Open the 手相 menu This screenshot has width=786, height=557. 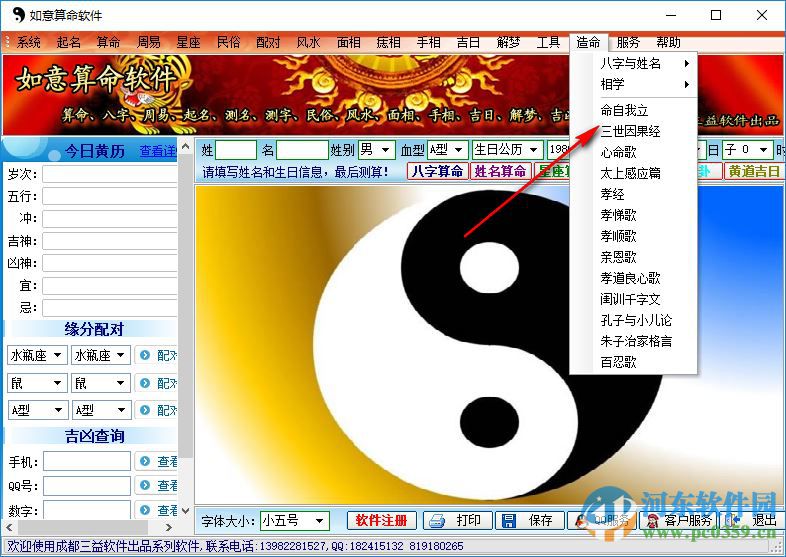tap(429, 42)
